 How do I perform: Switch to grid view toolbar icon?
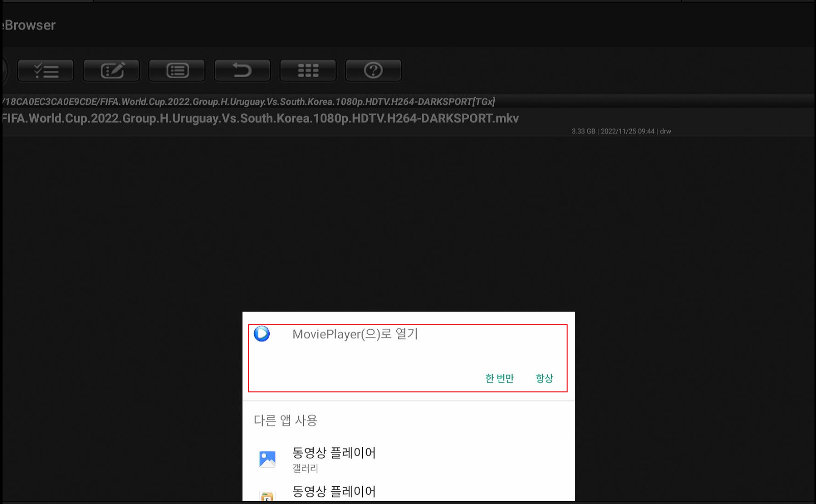(308, 70)
